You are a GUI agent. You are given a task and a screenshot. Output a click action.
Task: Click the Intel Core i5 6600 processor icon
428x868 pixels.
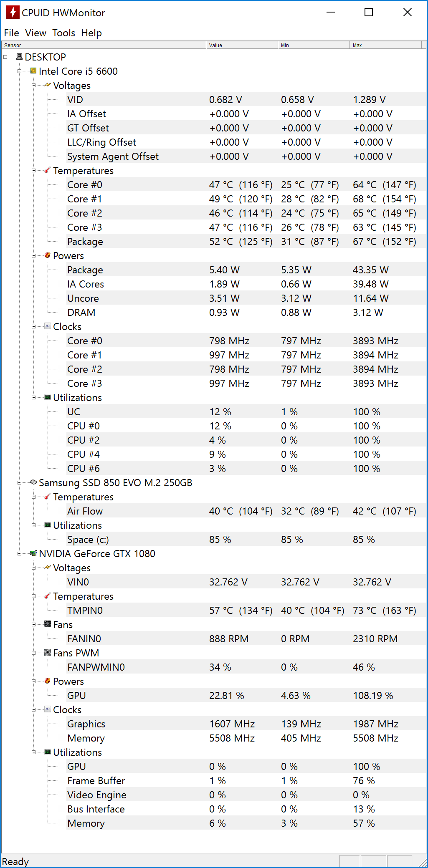[x=33, y=71]
